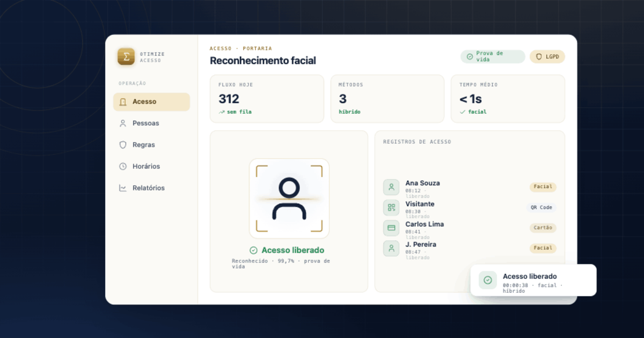Open the Horários section
This screenshot has height=338, width=644.
[x=151, y=166]
